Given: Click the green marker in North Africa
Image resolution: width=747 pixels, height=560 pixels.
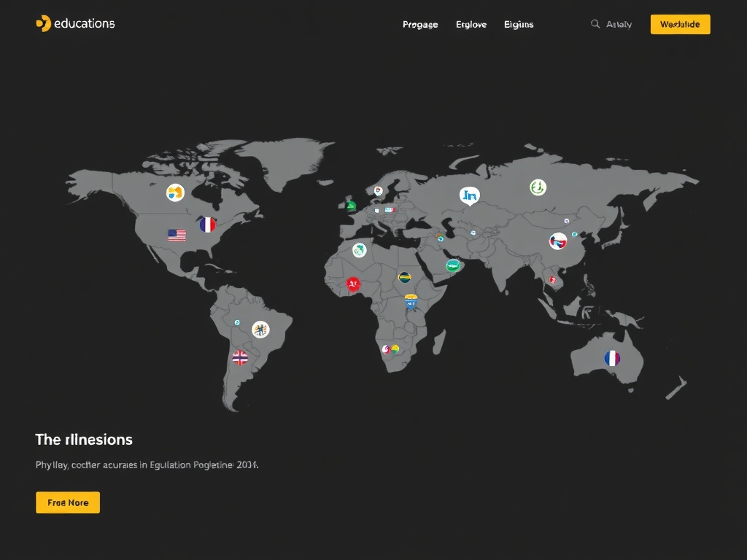Looking at the screenshot, I should click(359, 250).
